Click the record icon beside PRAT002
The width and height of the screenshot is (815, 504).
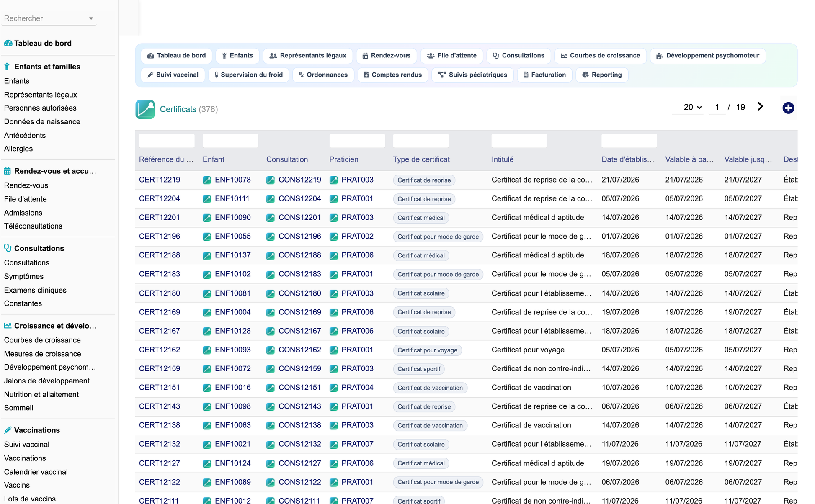tap(334, 237)
